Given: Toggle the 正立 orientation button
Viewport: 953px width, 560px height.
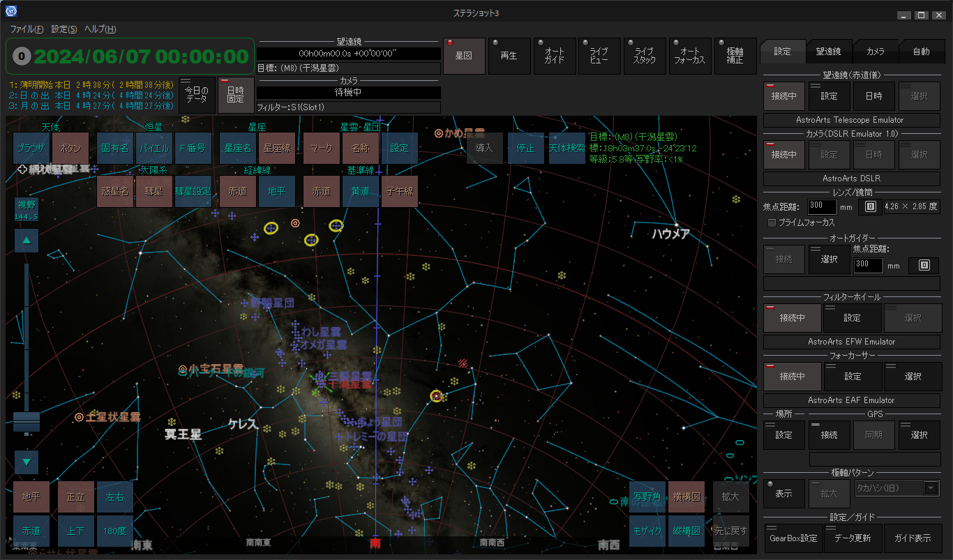Looking at the screenshot, I should click(76, 497).
